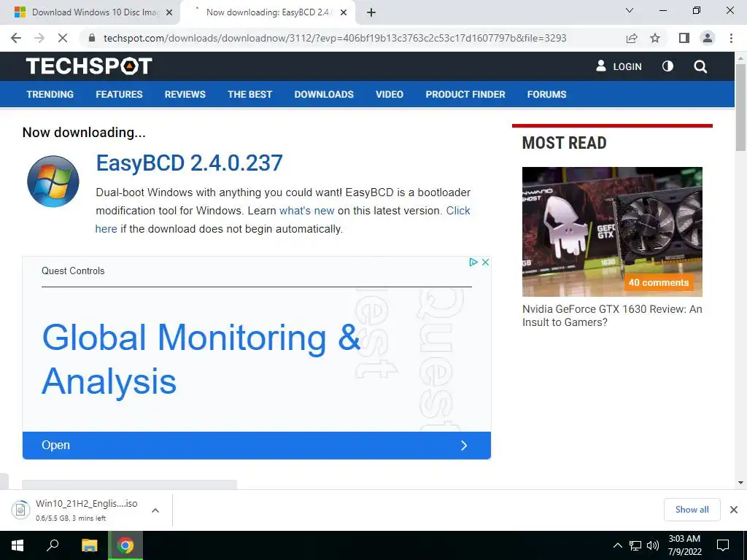
Task: Open the network status tray icon
Action: coord(635,545)
